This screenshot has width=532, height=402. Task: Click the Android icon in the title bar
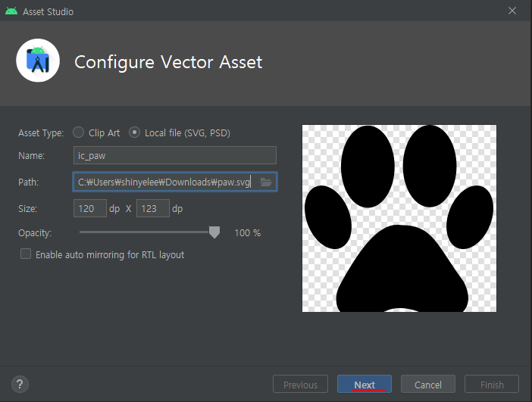(11, 11)
